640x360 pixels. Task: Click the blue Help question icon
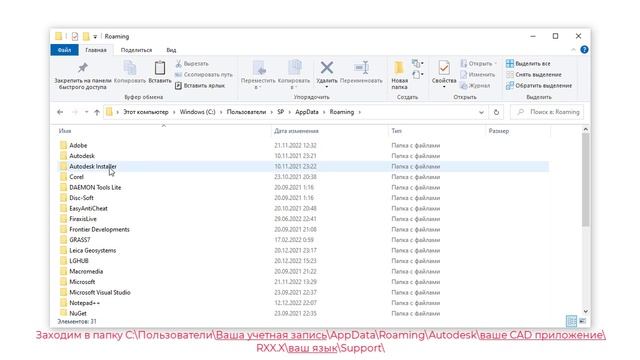(x=584, y=50)
